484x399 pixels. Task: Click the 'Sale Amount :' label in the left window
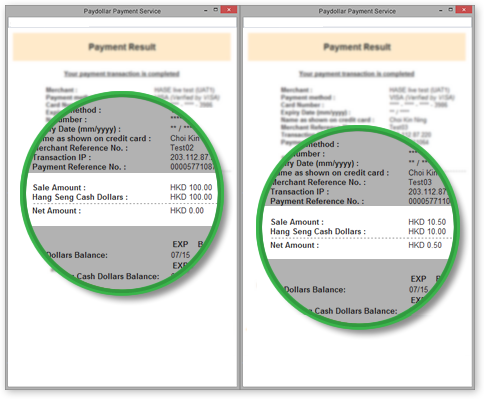(x=59, y=187)
